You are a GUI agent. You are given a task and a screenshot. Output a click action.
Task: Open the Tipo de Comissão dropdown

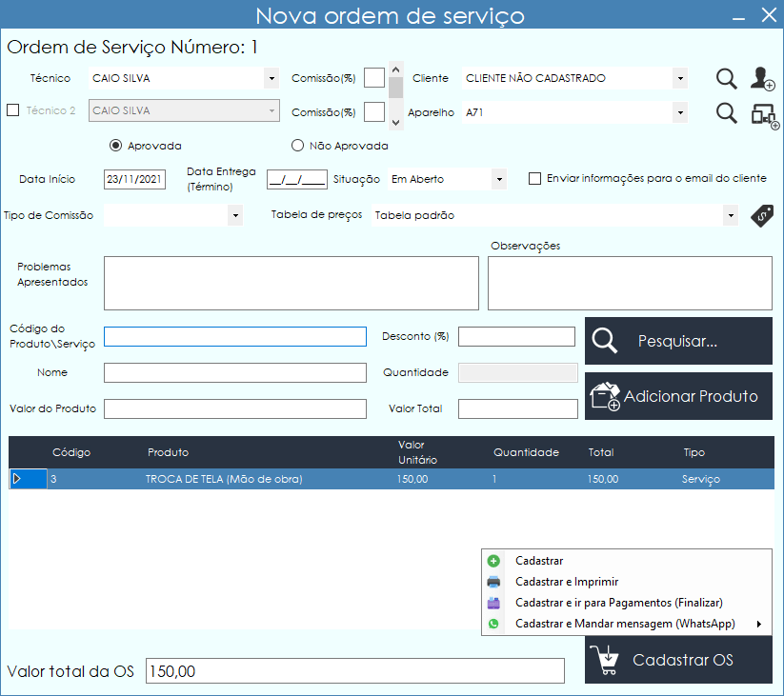point(235,216)
